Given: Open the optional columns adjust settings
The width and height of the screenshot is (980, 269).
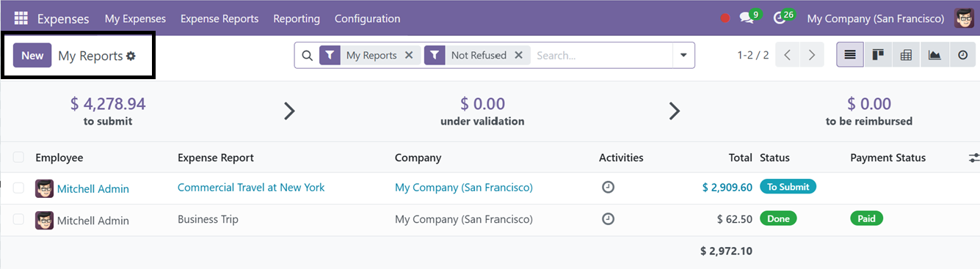Looking at the screenshot, I should [973, 158].
